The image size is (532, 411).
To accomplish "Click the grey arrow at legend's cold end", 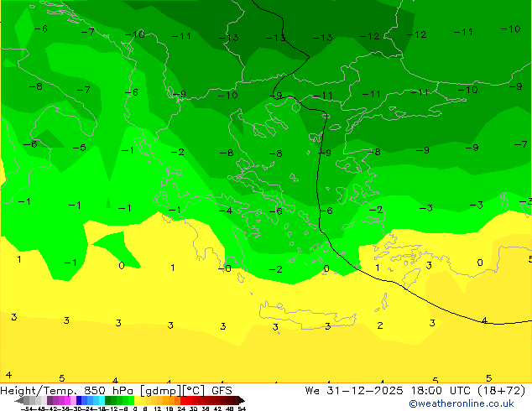I will [19, 400].
